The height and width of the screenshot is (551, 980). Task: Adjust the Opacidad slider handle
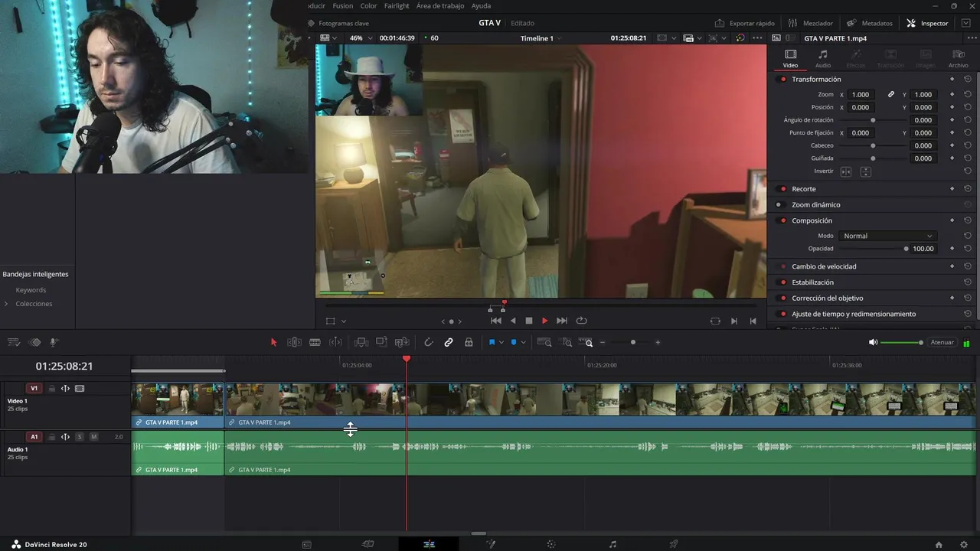[x=906, y=249]
